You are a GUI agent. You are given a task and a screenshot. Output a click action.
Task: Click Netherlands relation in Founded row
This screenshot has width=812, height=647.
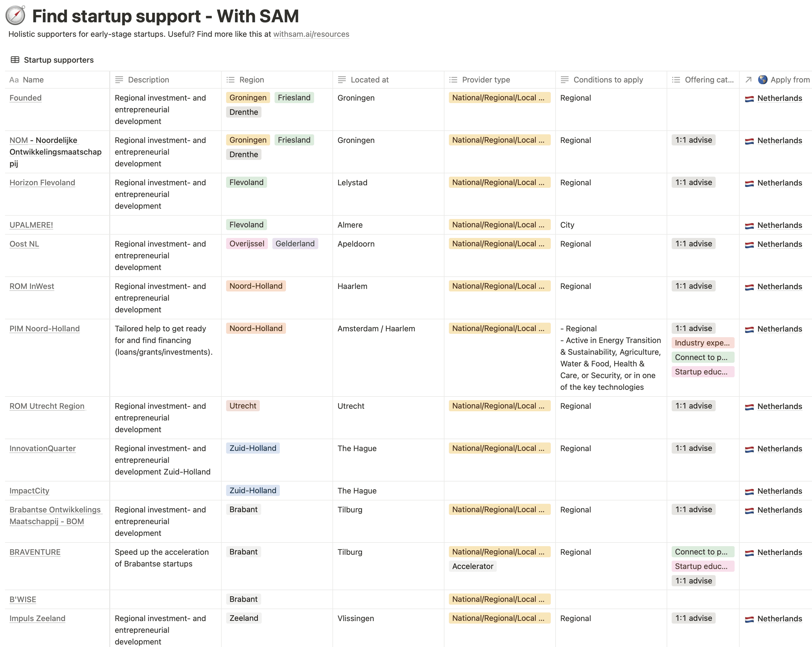click(x=779, y=98)
